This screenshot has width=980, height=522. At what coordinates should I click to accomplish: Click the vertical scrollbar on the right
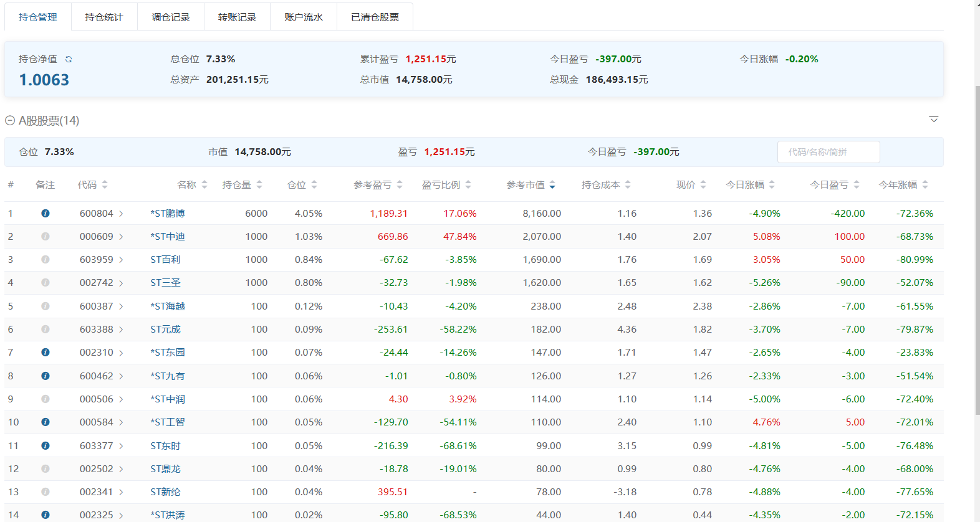point(977,249)
